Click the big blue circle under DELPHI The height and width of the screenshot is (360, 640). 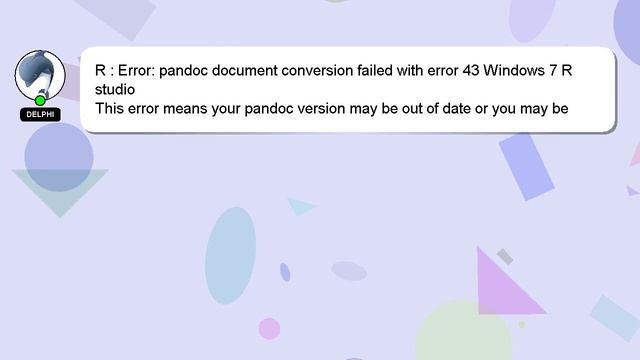coord(59,157)
